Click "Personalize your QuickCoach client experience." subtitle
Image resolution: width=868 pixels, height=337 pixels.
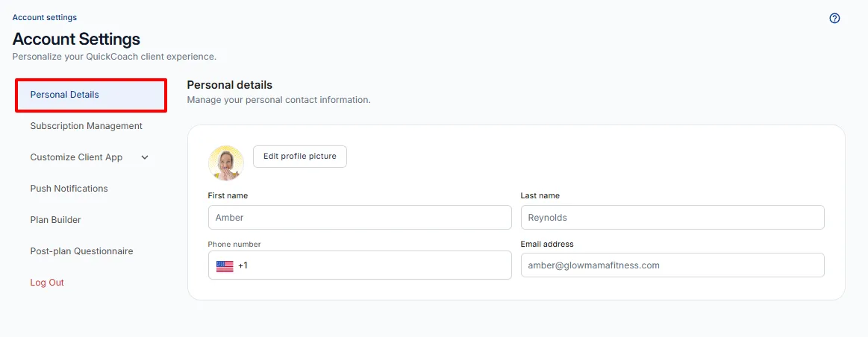click(114, 57)
